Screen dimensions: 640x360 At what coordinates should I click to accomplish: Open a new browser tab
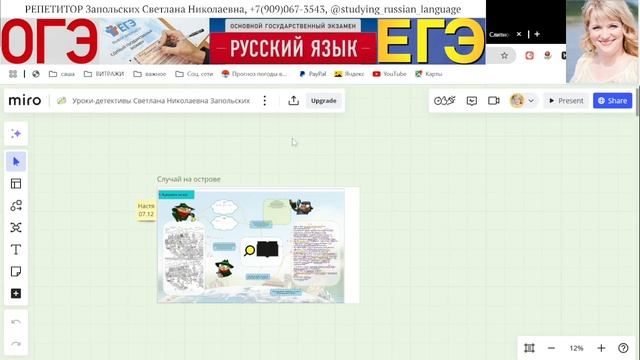pyautogui.click(x=537, y=34)
